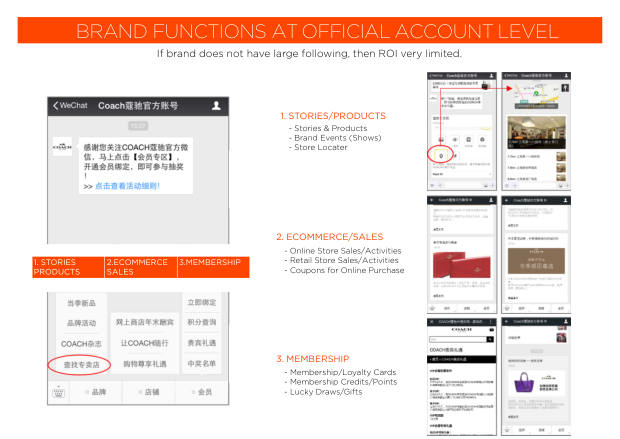
Task: Click 'Coupons for Online Purchase' bullet
Action: 347,270
